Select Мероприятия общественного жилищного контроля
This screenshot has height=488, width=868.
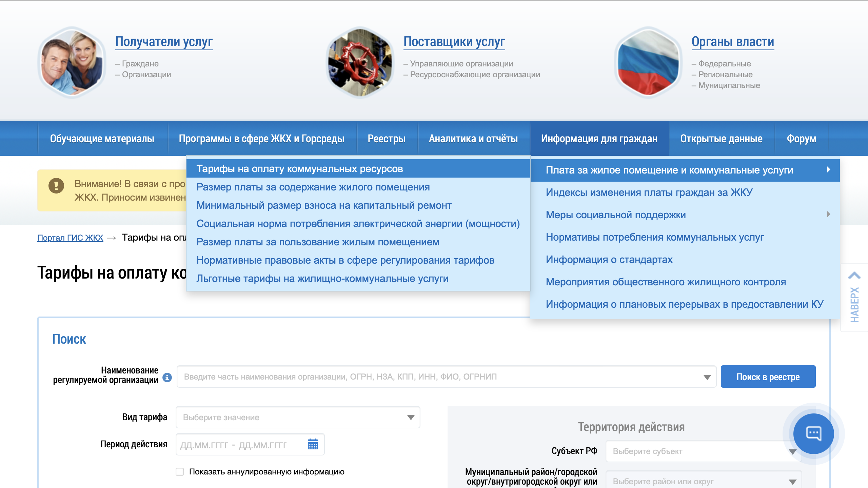(685, 282)
